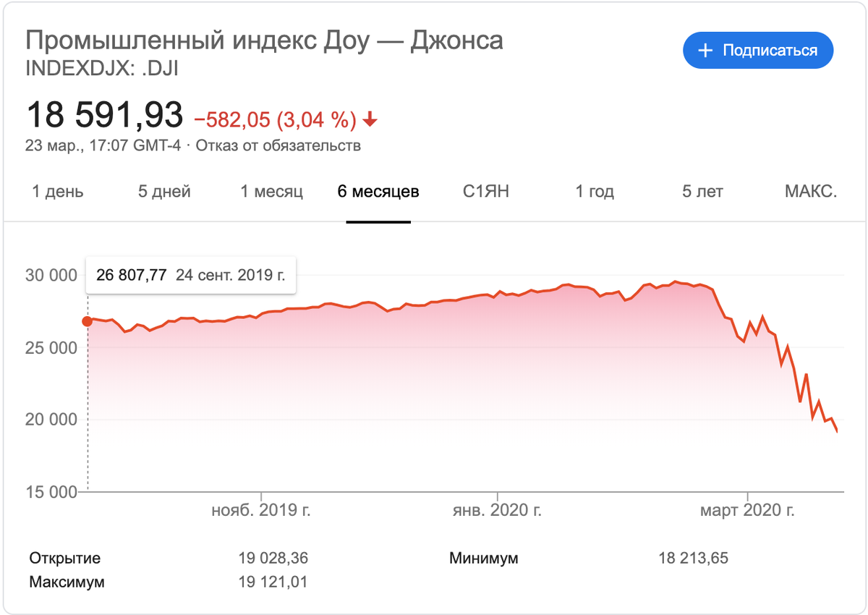Click the март 2020 г. axis label
The image size is (868, 615).
749,509
